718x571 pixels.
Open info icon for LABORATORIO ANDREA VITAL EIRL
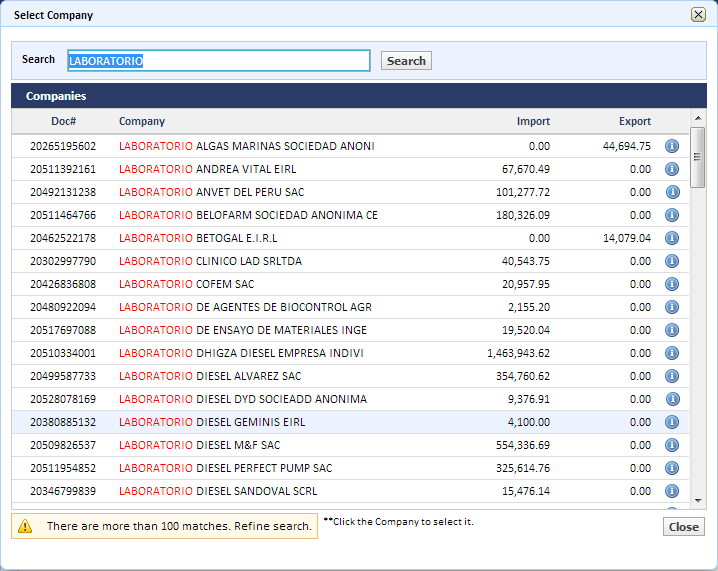[x=672, y=169]
